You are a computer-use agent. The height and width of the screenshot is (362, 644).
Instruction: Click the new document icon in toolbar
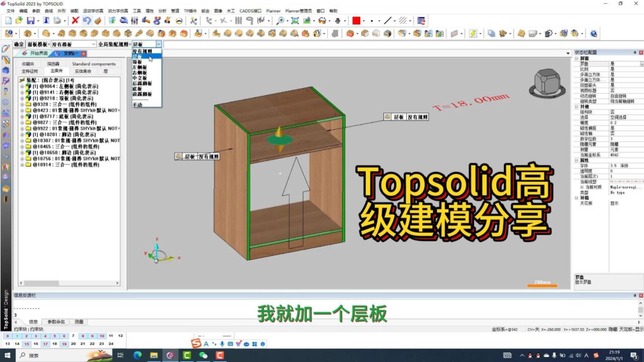(x=9, y=21)
